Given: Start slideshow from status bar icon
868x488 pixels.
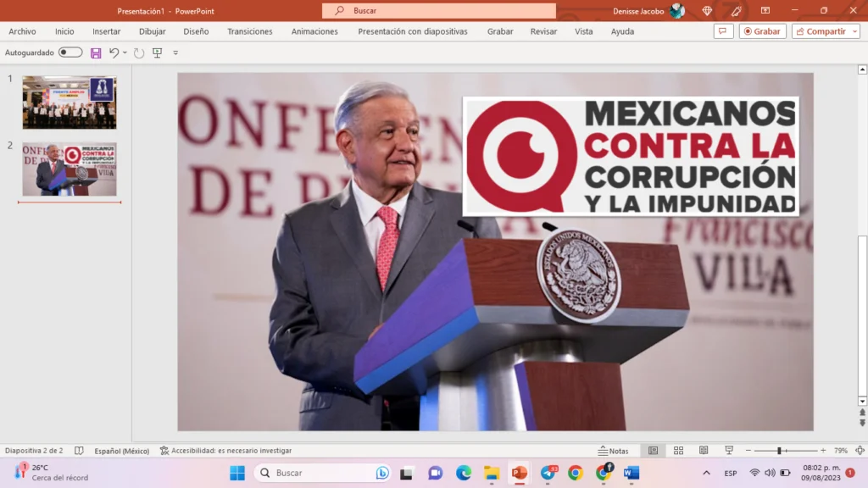Looking at the screenshot, I should pyautogui.click(x=729, y=451).
